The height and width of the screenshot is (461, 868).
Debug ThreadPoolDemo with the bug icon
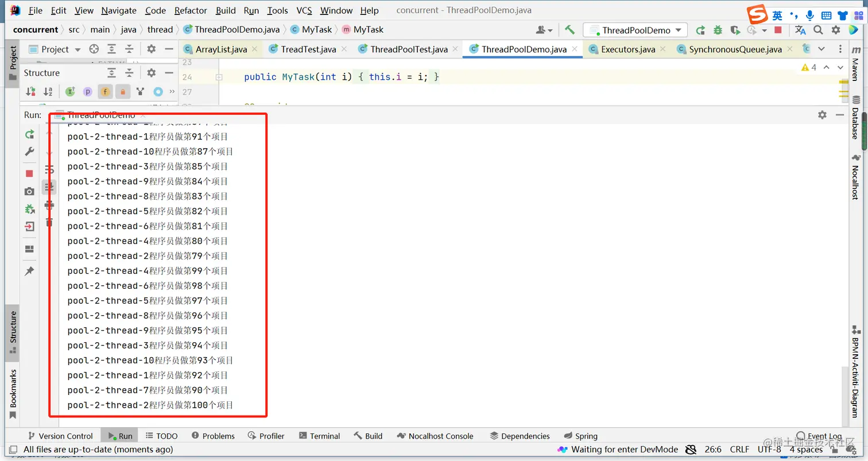[718, 30]
